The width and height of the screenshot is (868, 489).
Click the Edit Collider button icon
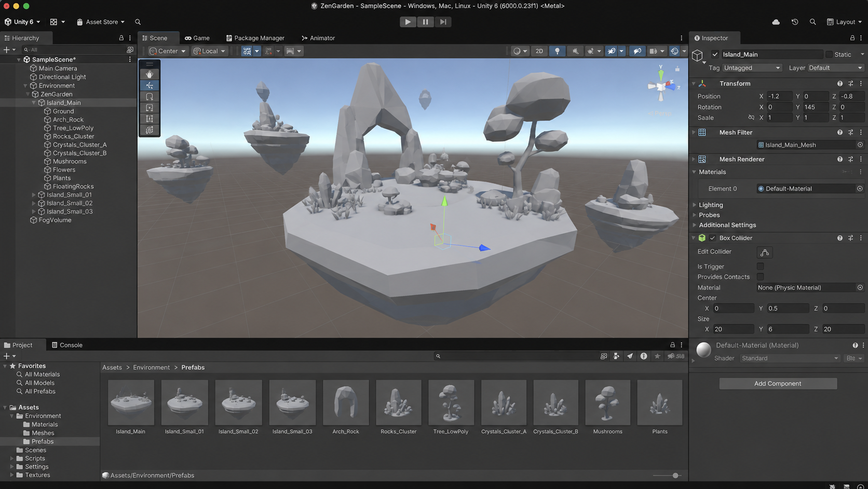[x=765, y=252]
